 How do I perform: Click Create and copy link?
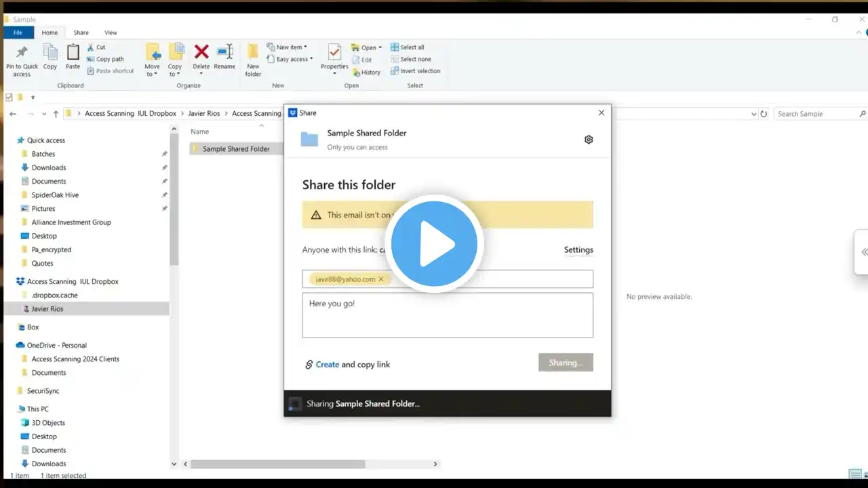(x=347, y=365)
